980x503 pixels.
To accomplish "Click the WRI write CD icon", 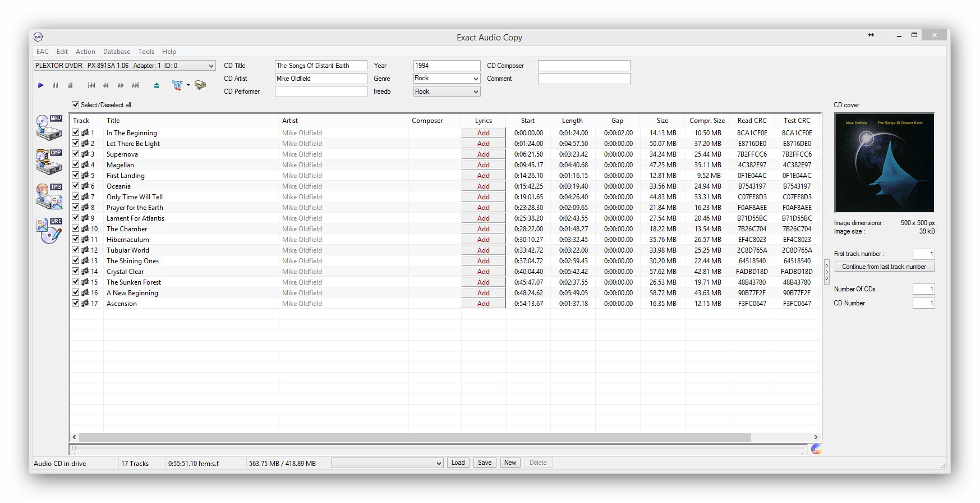I will (49, 230).
